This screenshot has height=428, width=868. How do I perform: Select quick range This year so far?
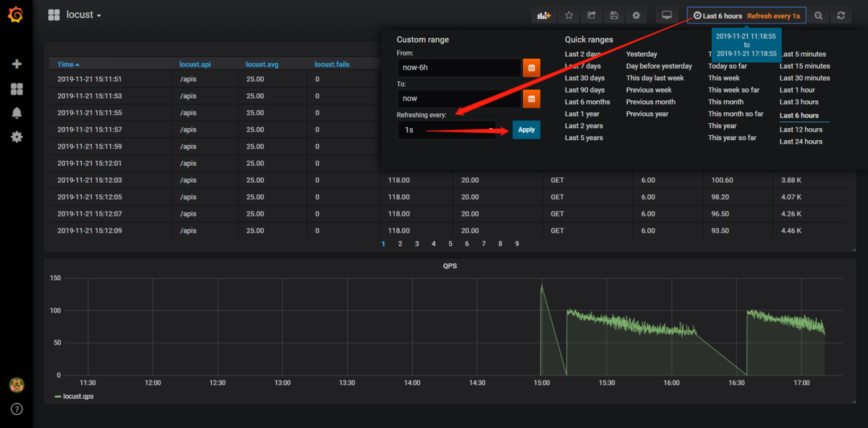coord(732,138)
